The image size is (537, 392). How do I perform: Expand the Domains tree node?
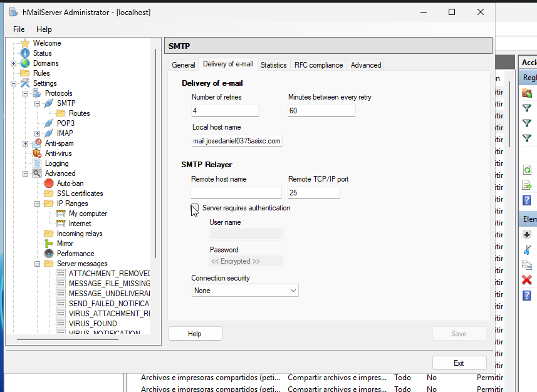tap(13, 63)
